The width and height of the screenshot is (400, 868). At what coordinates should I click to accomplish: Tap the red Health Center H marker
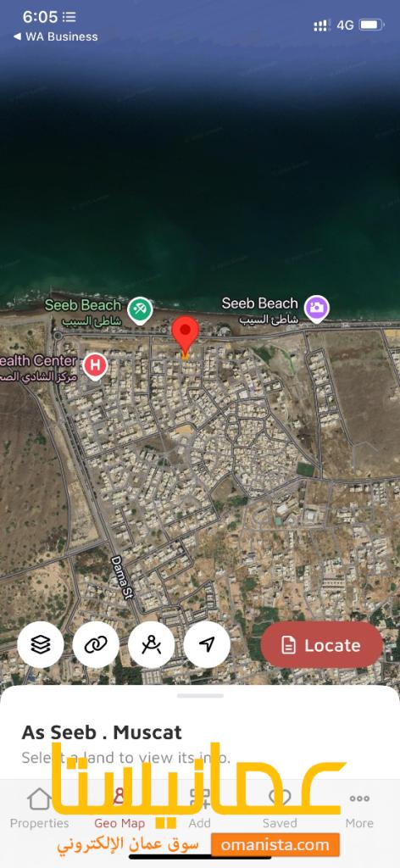point(95,366)
